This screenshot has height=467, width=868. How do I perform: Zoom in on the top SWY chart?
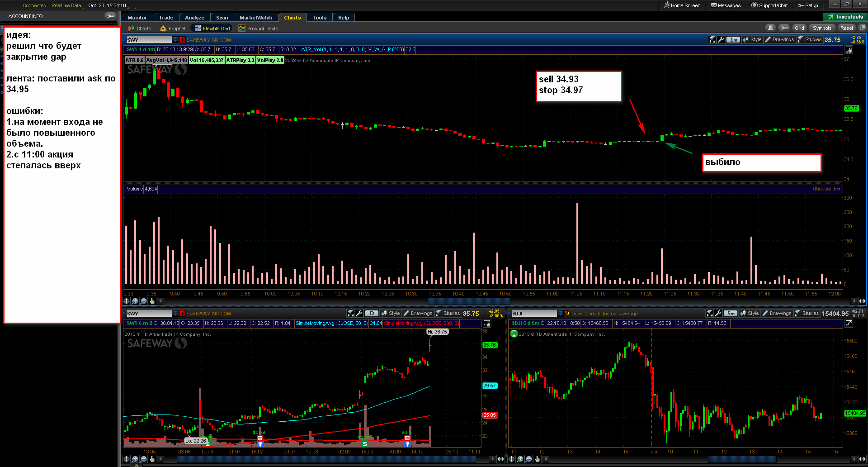tap(135, 301)
